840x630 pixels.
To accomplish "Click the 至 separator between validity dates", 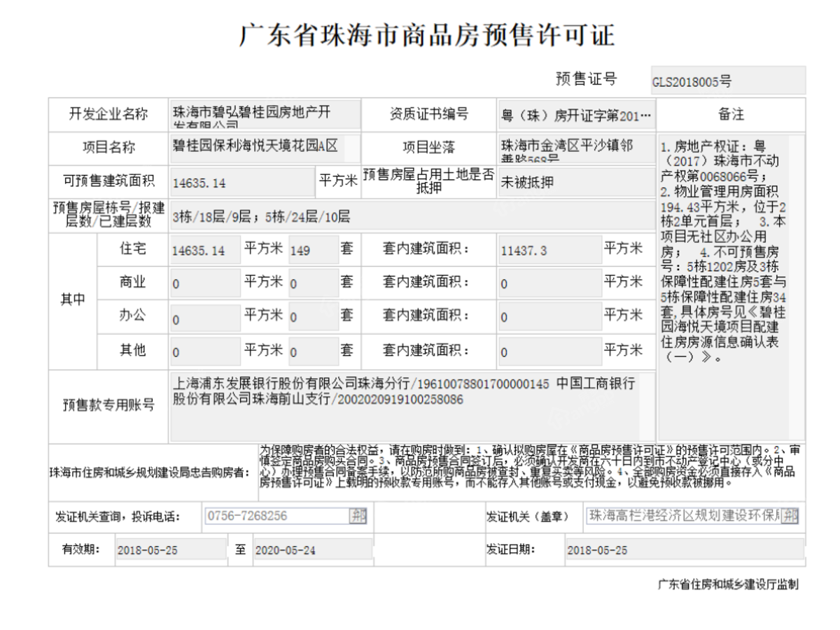I will coord(241,549).
